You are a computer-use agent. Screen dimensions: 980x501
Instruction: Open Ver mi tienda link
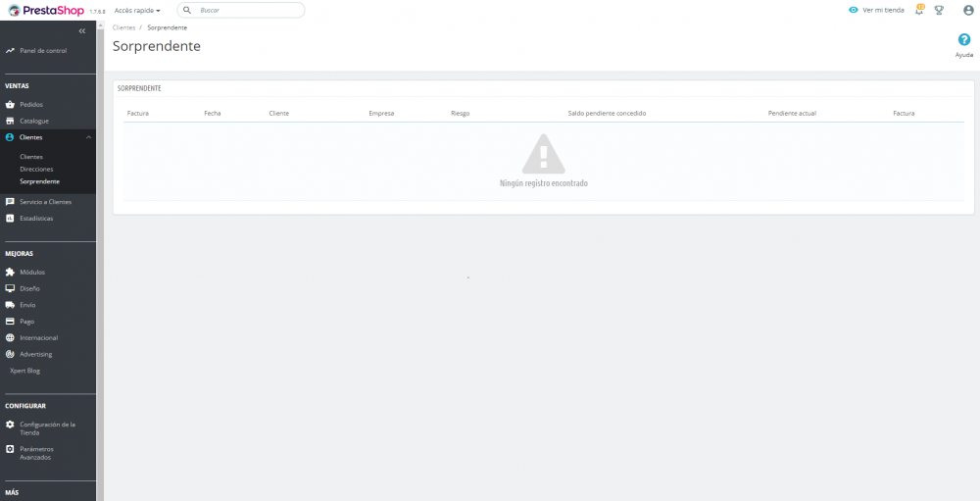pyautogui.click(x=883, y=10)
